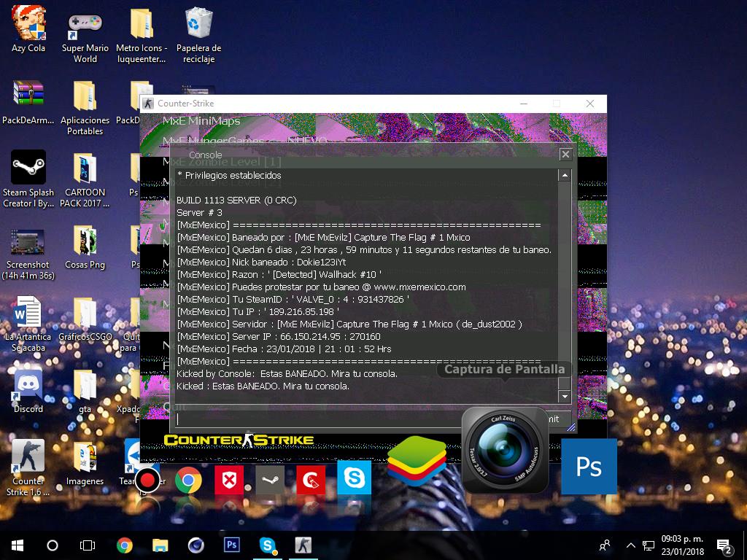Click the Counter-Strike window title bar icon
This screenshot has width=747, height=560.
(x=148, y=104)
